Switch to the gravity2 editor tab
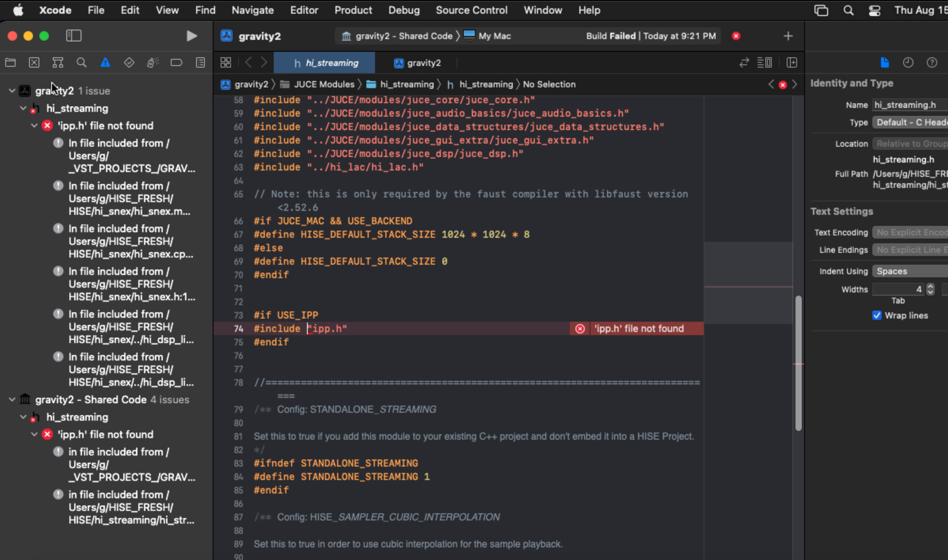The image size is (948, 560). [417, 63]
